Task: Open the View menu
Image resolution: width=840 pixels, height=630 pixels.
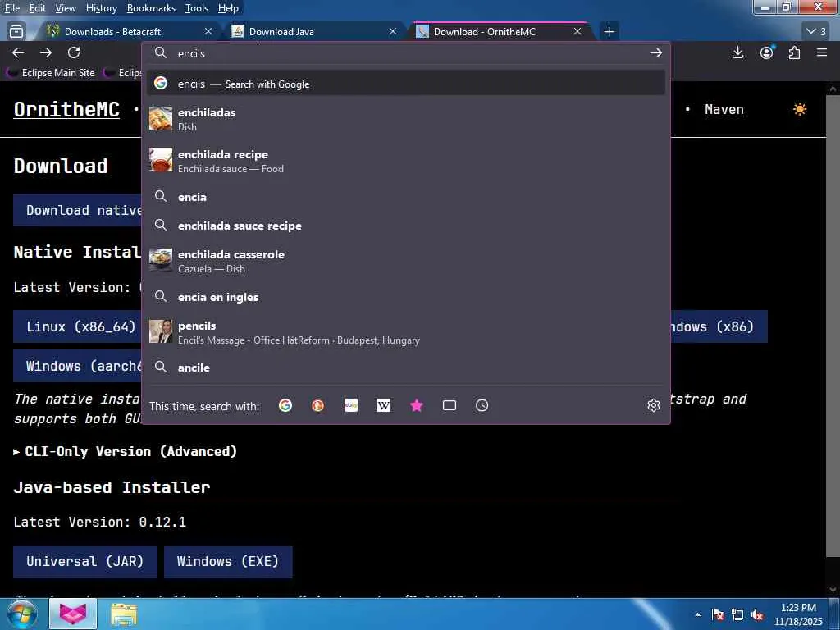Action: point(66,8)
